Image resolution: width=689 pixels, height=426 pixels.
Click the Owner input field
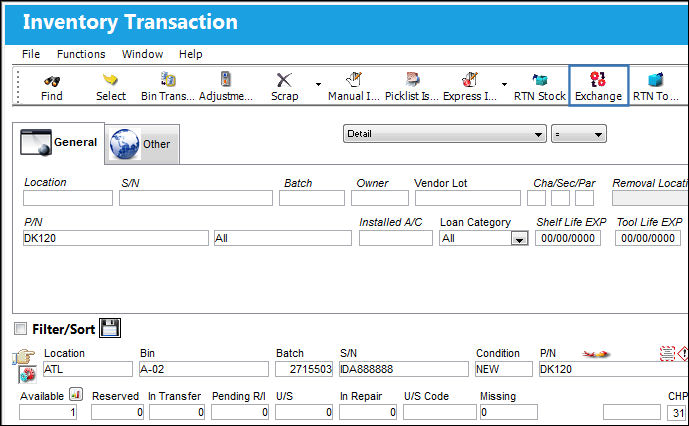380,198
